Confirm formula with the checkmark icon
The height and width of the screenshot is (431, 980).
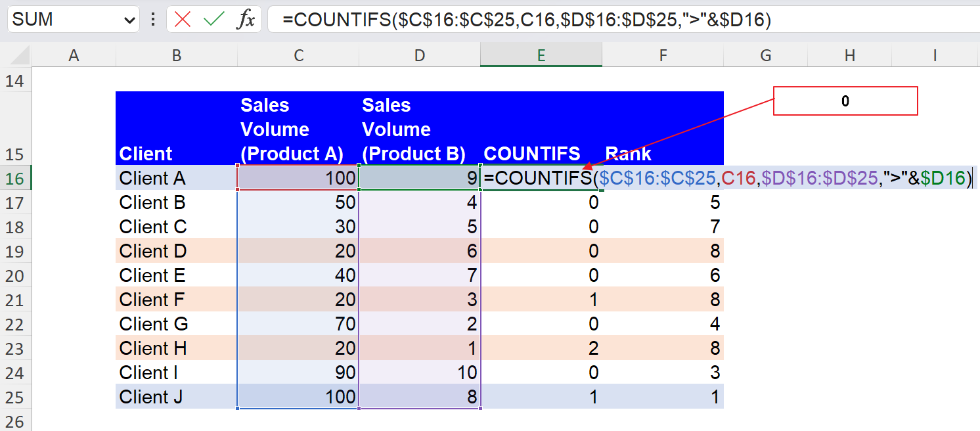coord(213,20)
